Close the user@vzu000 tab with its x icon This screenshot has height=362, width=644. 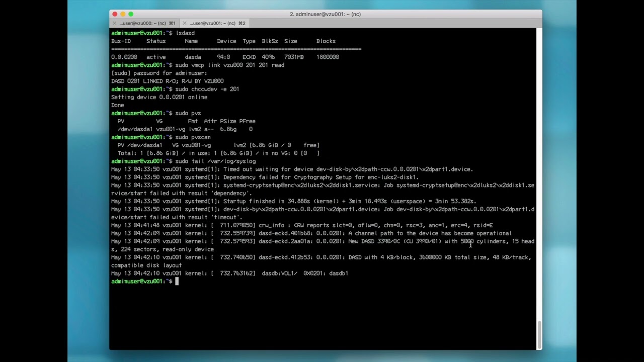pyautogui.click(x=115, y=23)
